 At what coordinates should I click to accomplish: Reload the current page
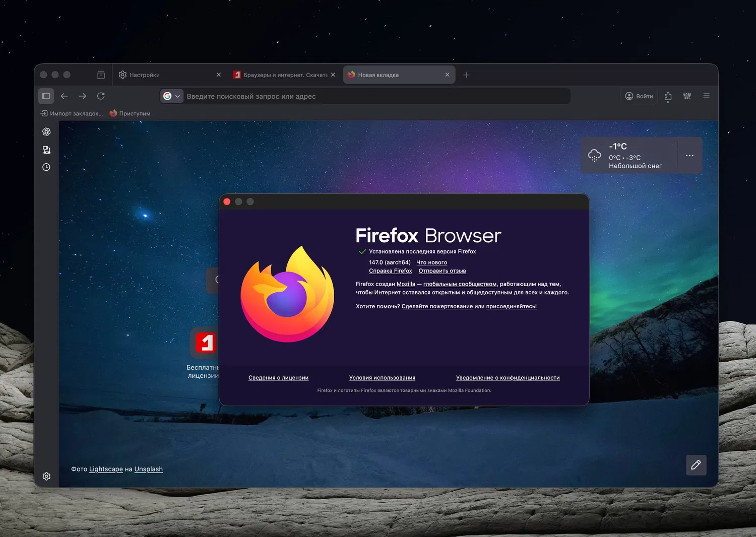coord(101,96)
